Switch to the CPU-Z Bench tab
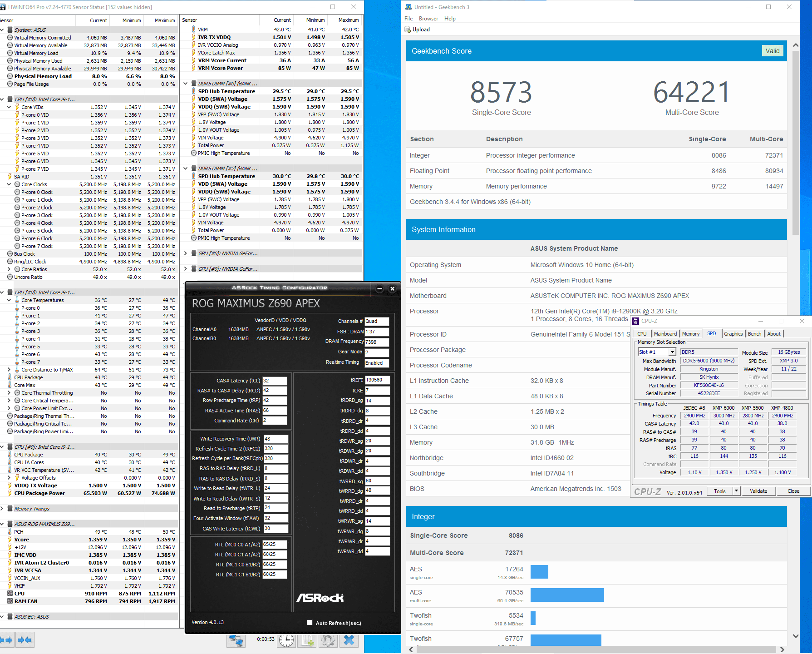Viewport: 812px width, 654px height. click(x=754, y=334)
